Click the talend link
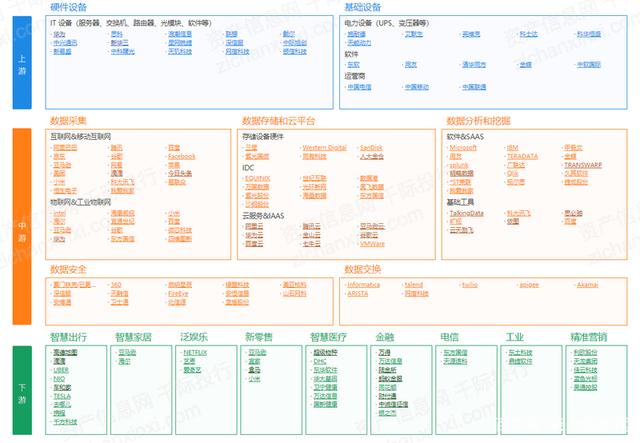640x443 pixels. [x=413, y=285]
